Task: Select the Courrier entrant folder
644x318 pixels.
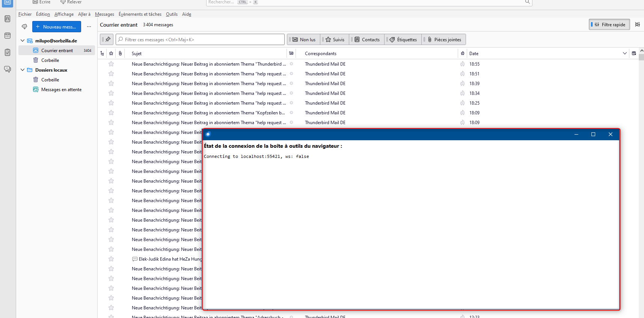Action: coord(57,50)
